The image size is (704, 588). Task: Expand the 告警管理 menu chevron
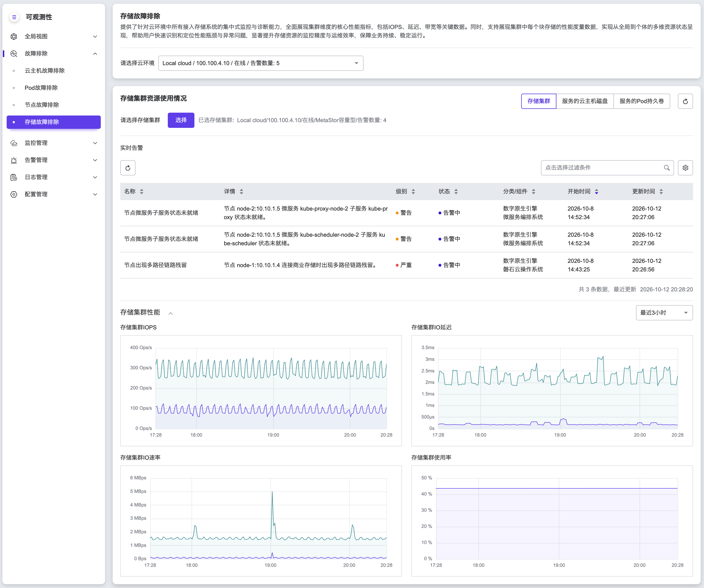95,160
